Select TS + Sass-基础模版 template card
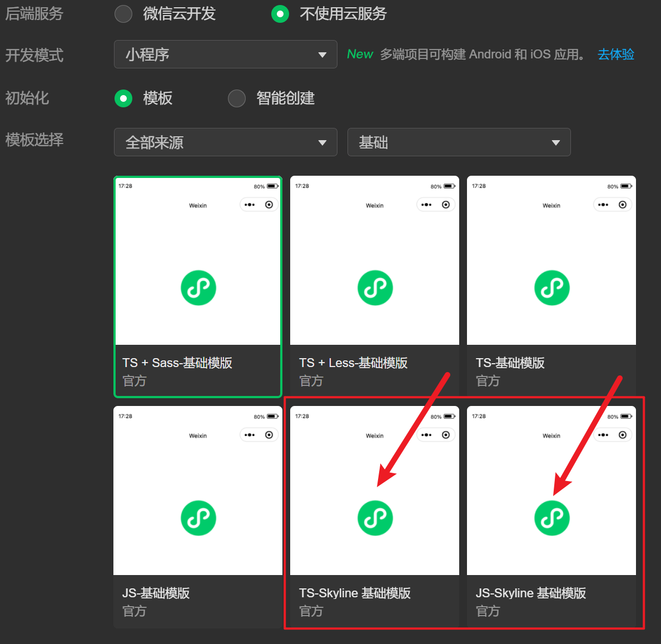The width and height of the screenshot is (661, 644). (198, 287)
